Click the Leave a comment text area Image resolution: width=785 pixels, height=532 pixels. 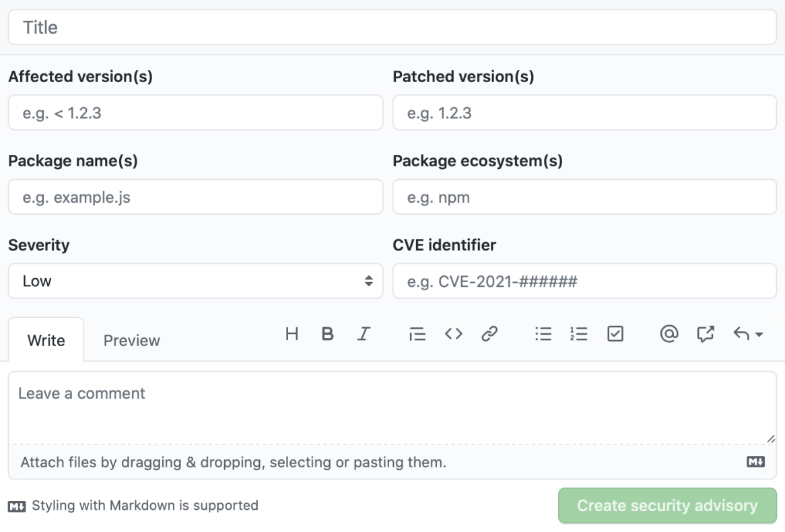point(392,407)
